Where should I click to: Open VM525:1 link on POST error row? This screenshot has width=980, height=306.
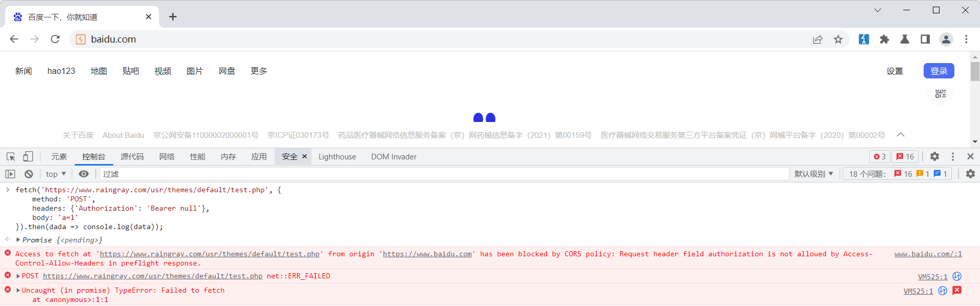[933, 276]
